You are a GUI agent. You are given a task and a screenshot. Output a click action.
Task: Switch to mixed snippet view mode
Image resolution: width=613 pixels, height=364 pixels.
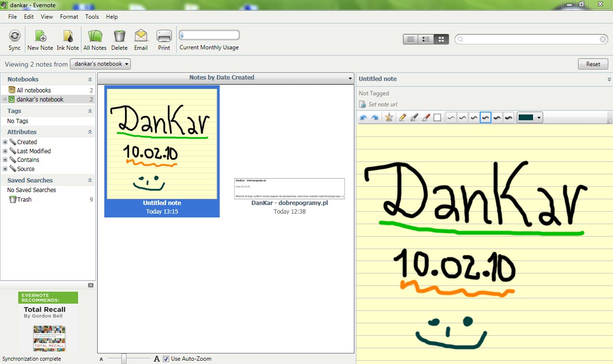pyautogui.click(x=426, y=39)
